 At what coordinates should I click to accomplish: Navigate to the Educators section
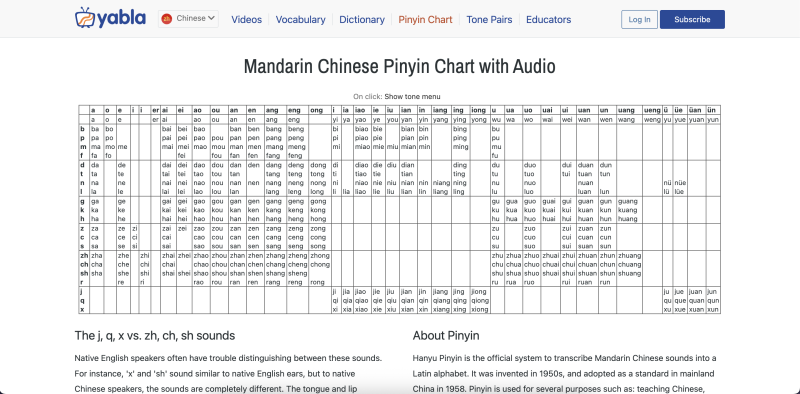tap(548, 19)
